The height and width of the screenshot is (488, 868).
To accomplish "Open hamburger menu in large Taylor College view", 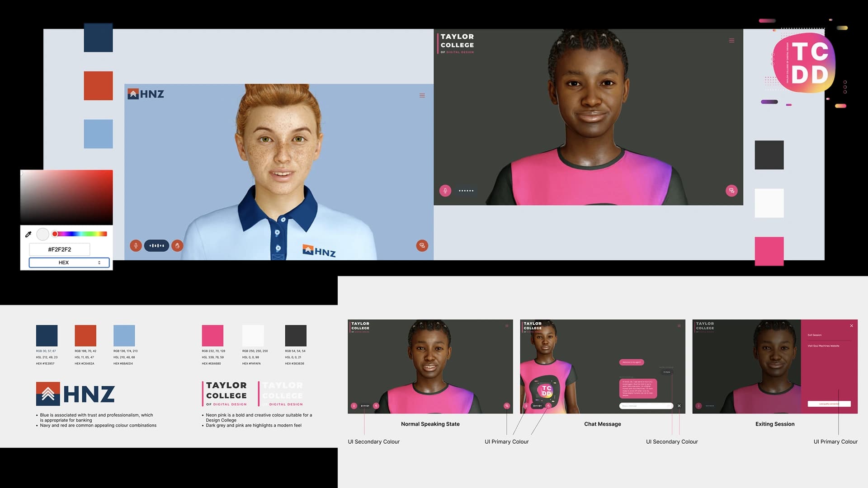I will point(731,41).
